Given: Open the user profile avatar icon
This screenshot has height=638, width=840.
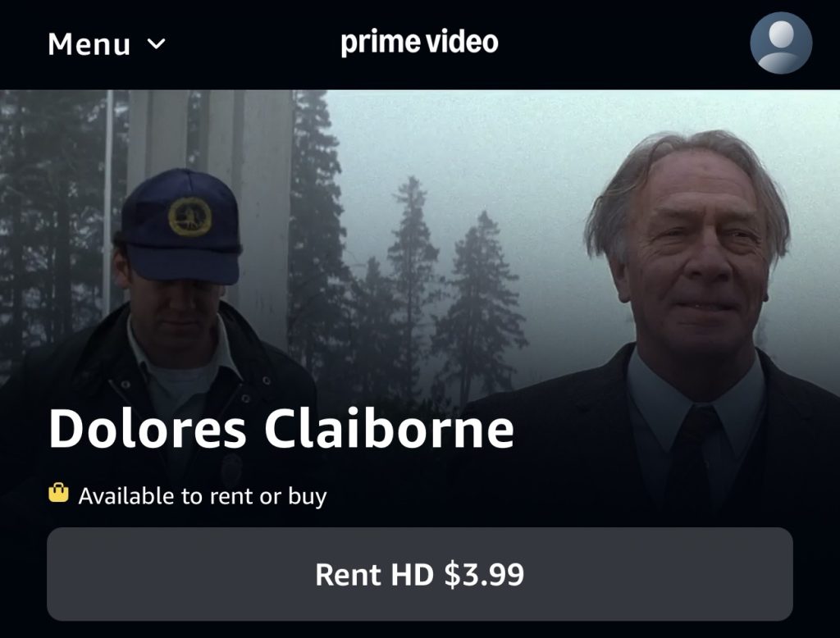Looking at the screenshot, I should pyautogui.click(x=781, y=43).
